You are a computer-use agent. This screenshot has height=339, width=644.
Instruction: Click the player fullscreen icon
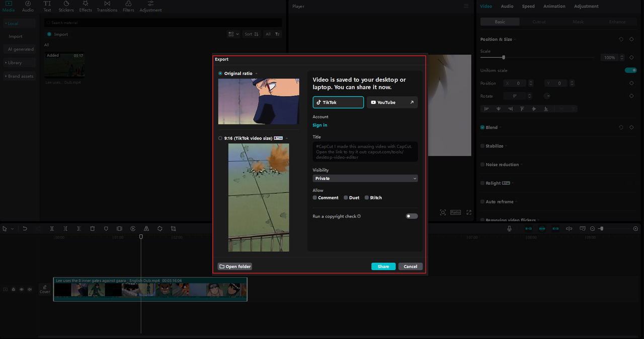click(469, 213)
